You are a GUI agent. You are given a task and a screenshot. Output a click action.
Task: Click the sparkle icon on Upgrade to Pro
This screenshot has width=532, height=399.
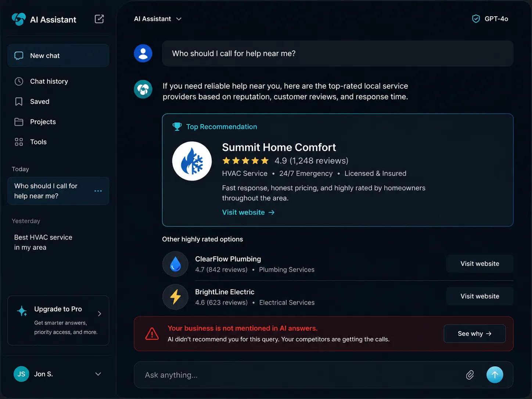(x=22, y=311)
